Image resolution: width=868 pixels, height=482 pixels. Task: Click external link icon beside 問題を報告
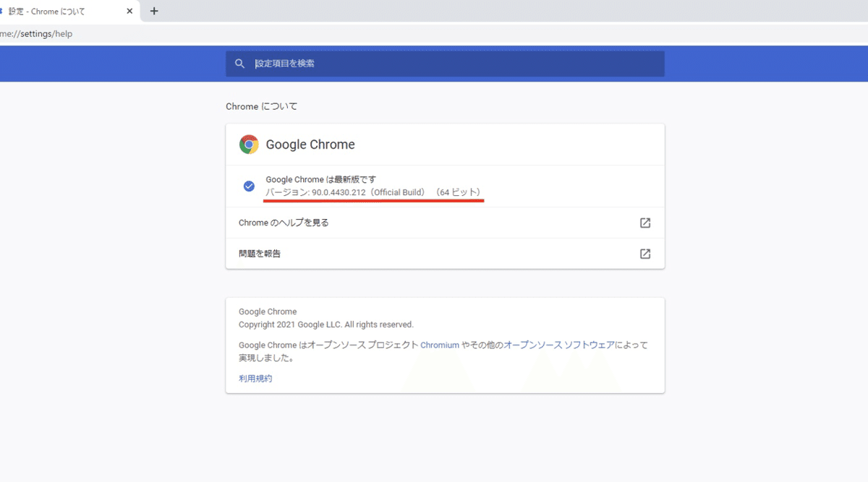tap(645, 254)
